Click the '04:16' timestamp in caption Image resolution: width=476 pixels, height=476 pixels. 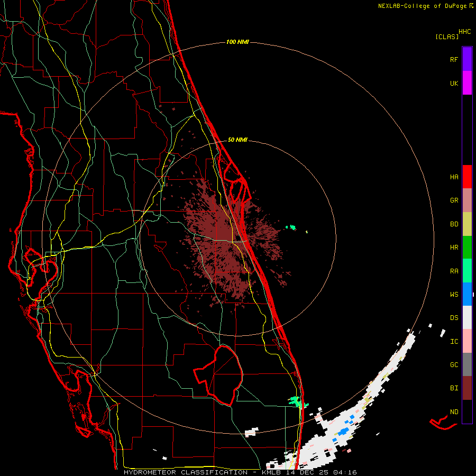pyautogui.click(x=345, y=472)
